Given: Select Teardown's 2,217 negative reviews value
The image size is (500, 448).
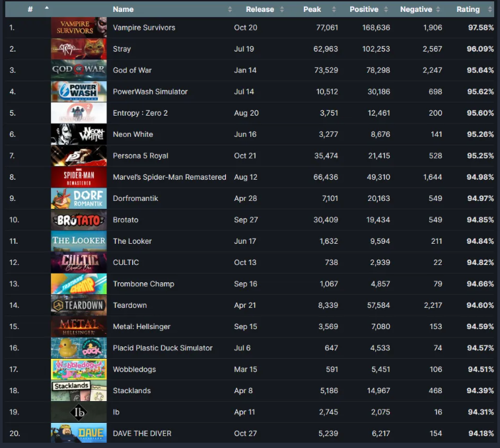Looking at the screenshot, I should pyautogui.click(x=433, y=305).
